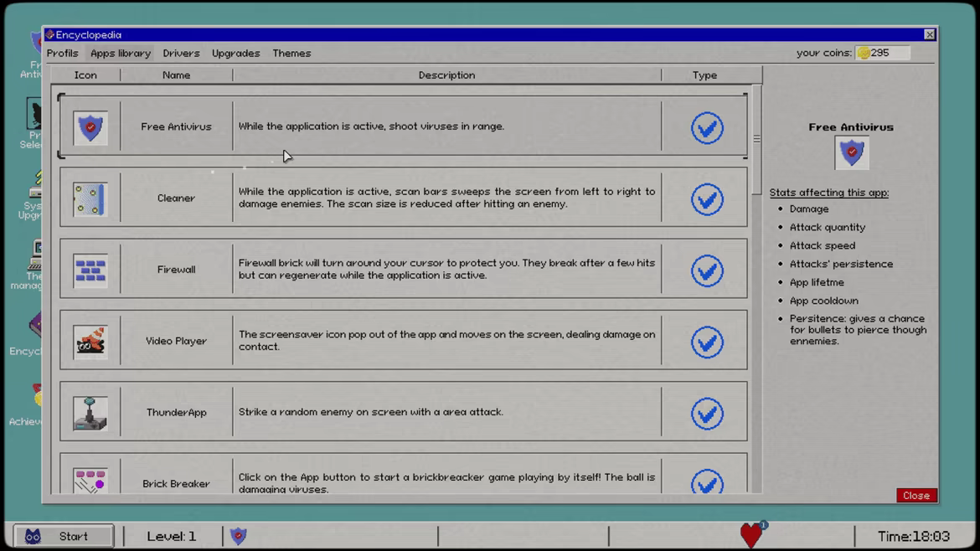Click the Encyclopedia title bar icon
Image resolution: width=980 pixels, height=551 pixels.
[x=50, y=35]
